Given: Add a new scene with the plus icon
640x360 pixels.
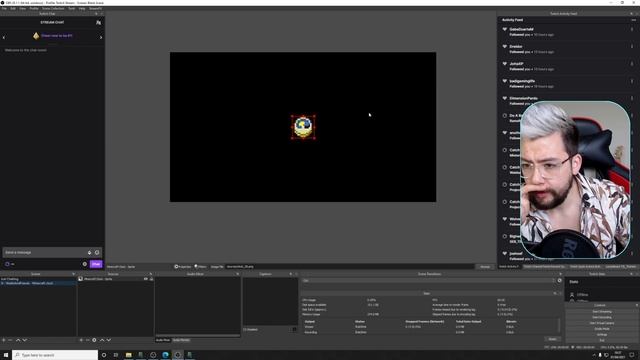Looking at the screenshot, I should [4, 340].
